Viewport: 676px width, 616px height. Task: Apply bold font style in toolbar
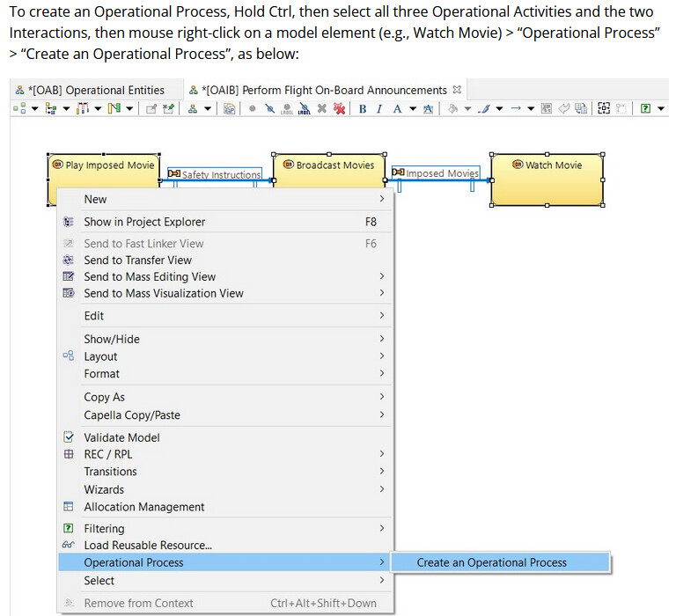click(363, 108)
